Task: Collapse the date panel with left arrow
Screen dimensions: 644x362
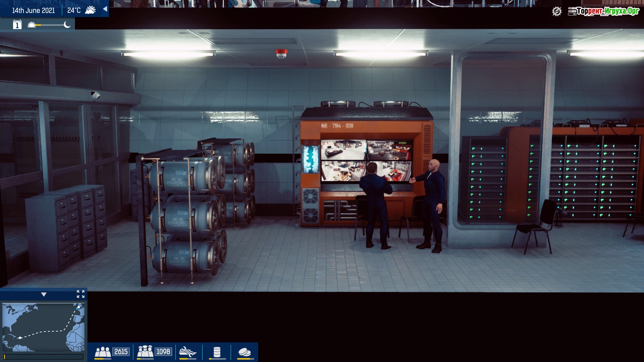Action: [105, 9]
